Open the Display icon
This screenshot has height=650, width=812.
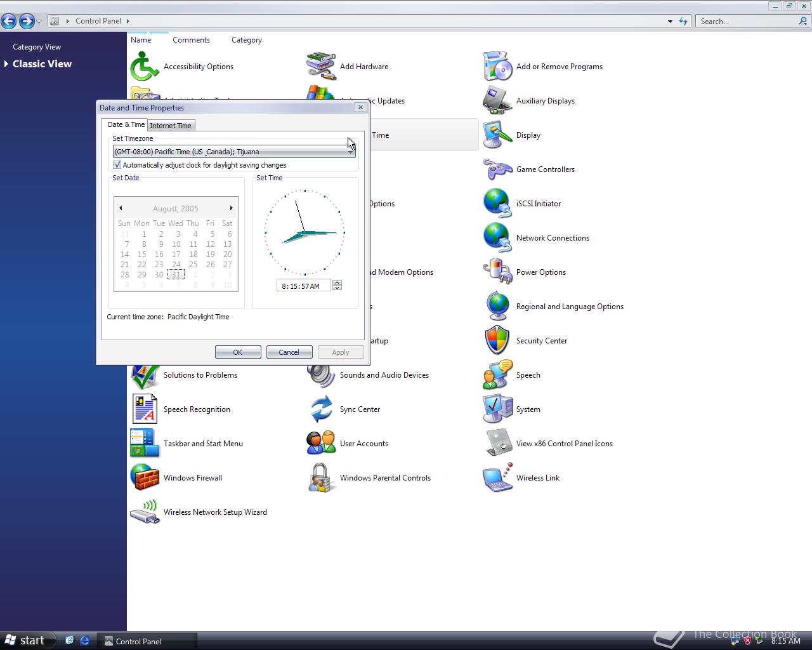[x=497, y=135]
